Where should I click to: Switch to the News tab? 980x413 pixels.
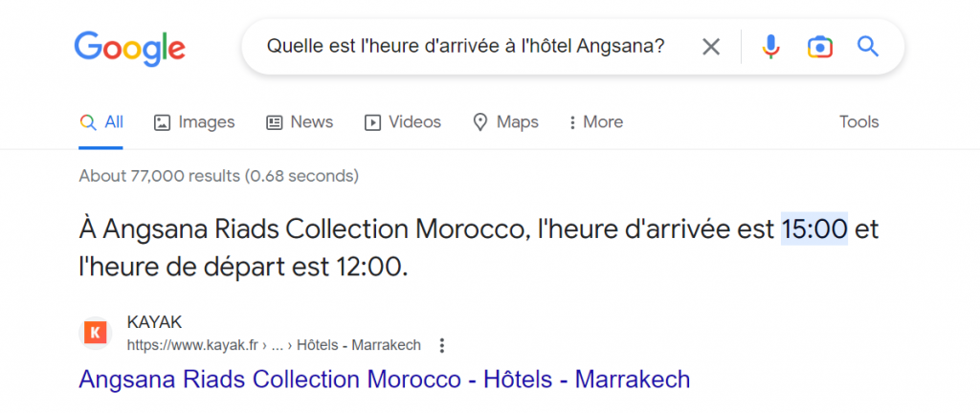coord(300,122)
